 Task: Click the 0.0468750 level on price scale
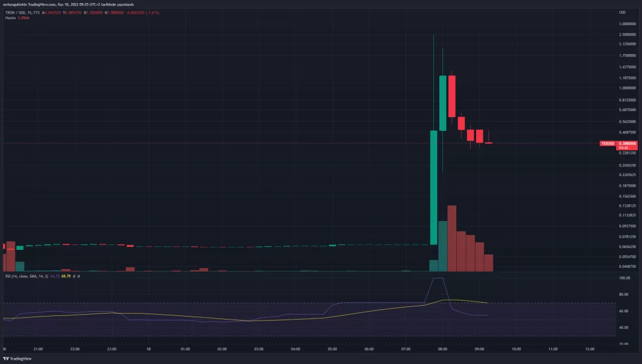point(627,266)
